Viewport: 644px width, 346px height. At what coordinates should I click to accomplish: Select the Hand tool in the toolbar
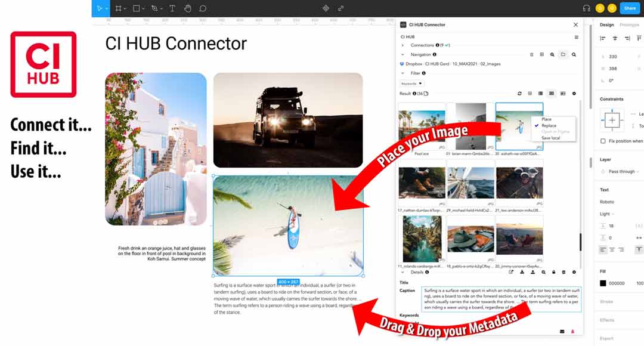tap(188, 8)
